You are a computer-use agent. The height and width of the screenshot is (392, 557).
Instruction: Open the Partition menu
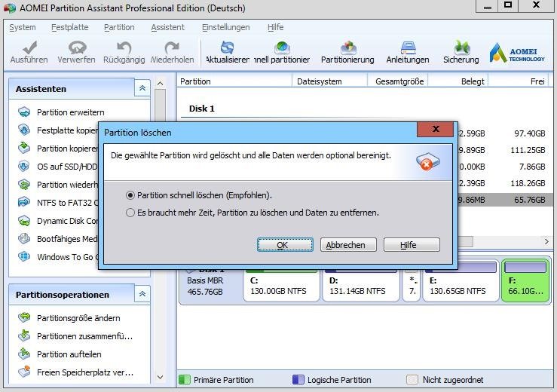119,27
